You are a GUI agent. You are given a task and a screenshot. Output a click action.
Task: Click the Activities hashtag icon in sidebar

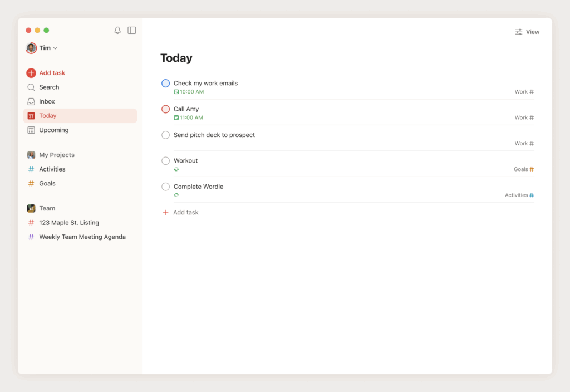point(31,169)
